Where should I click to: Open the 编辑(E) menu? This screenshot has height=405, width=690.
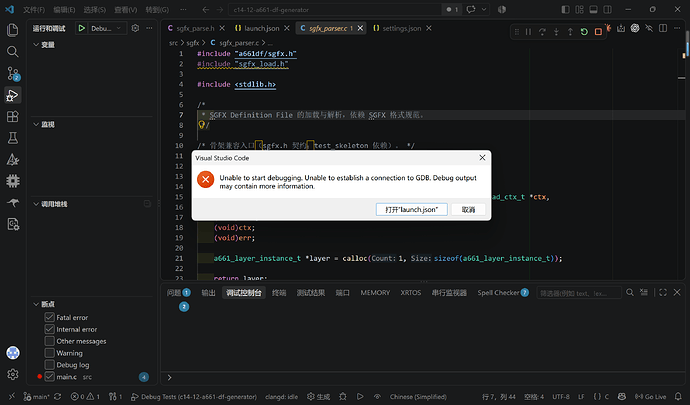point(64,9)
